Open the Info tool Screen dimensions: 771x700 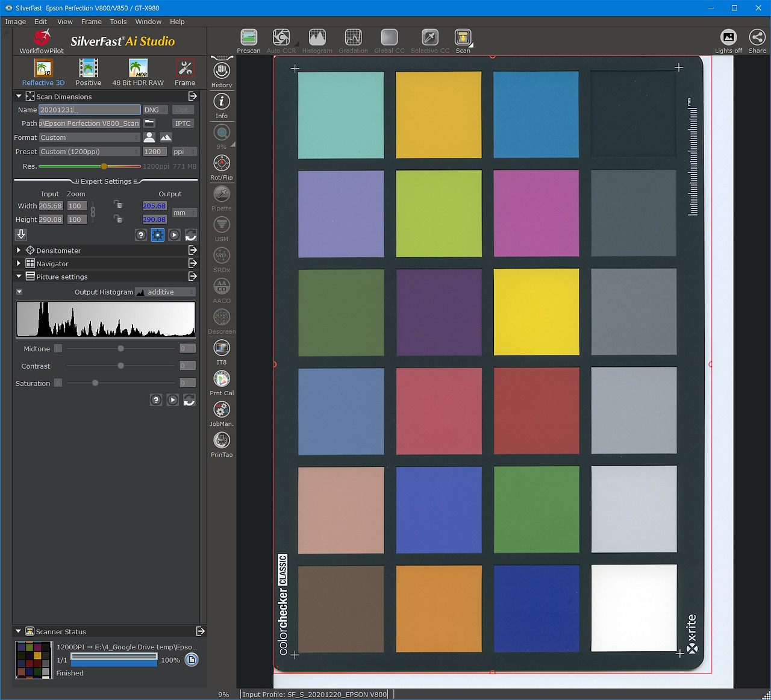coord(222,102)
